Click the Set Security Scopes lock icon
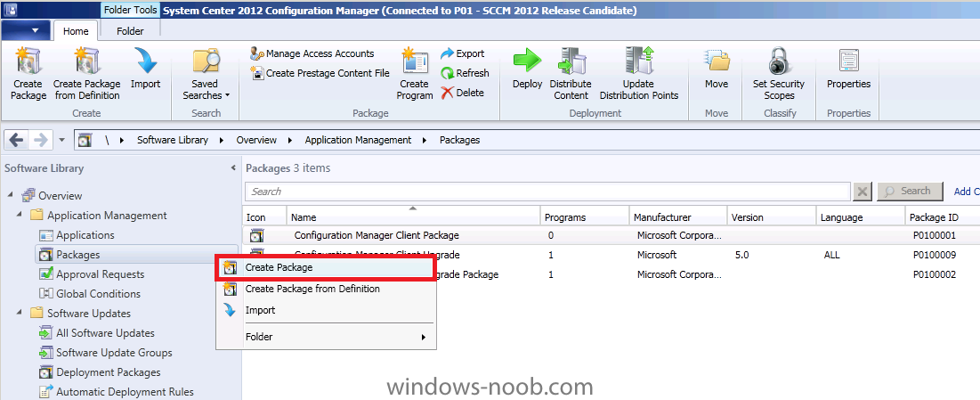This screenshot has height=400, width=980. [779, 61]
